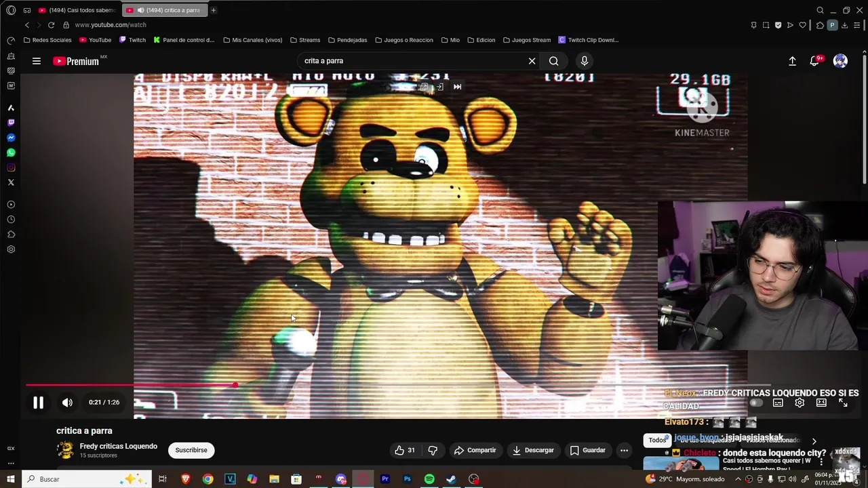868x488 pixels.
Task: Open the YouTube bookmark
Action: (95, 40)
